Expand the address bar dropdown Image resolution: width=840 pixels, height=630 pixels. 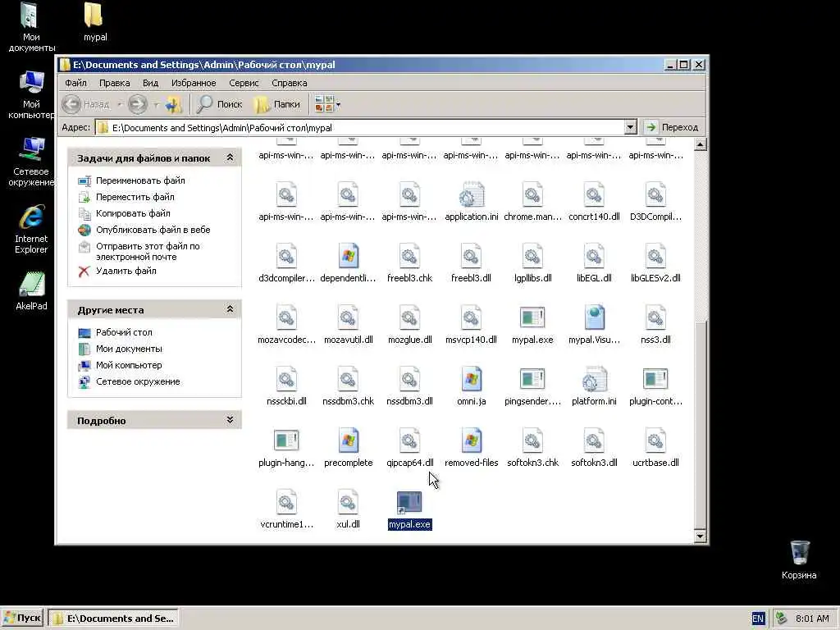tap(630, 127)
